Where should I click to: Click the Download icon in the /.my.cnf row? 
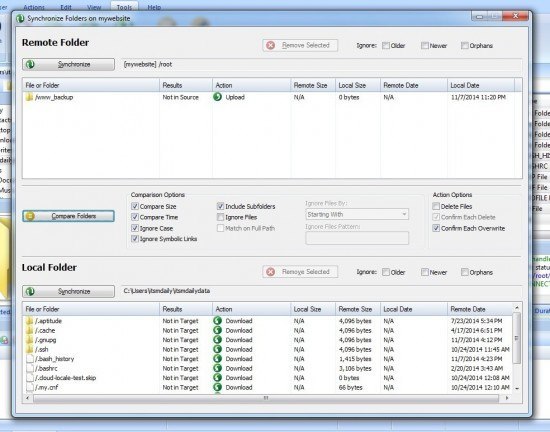click(217, 387)
